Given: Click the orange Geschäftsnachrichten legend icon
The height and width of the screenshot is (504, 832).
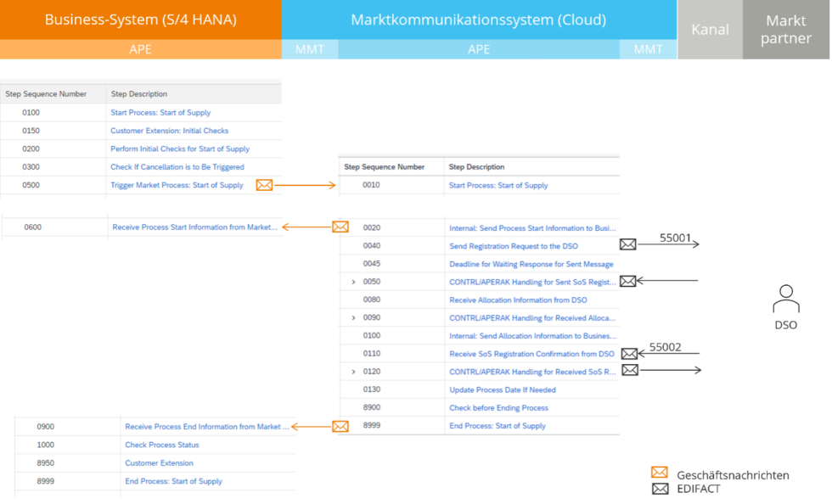Looking at the screenshot, I should [657, 473].
